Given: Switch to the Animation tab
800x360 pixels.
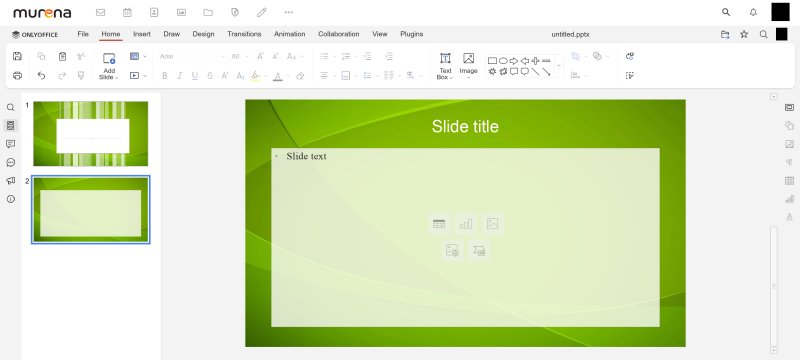Looking at the screenshot, I should pos(289,34).
